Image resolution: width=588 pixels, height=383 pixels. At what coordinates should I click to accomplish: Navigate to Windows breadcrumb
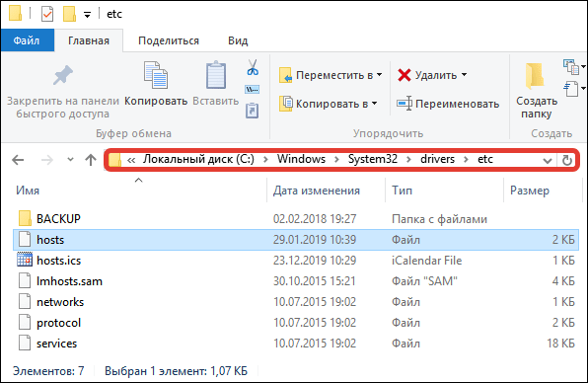coord(301,159)
